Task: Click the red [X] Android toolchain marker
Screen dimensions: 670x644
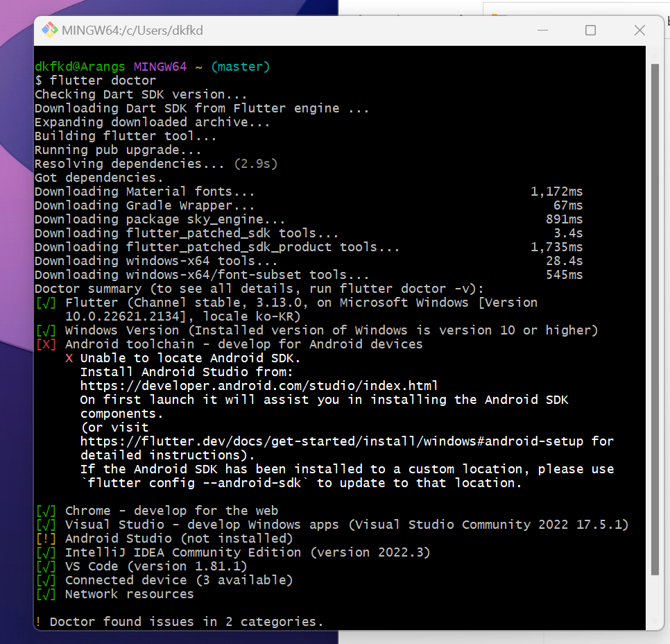Action: coord(46,344)
